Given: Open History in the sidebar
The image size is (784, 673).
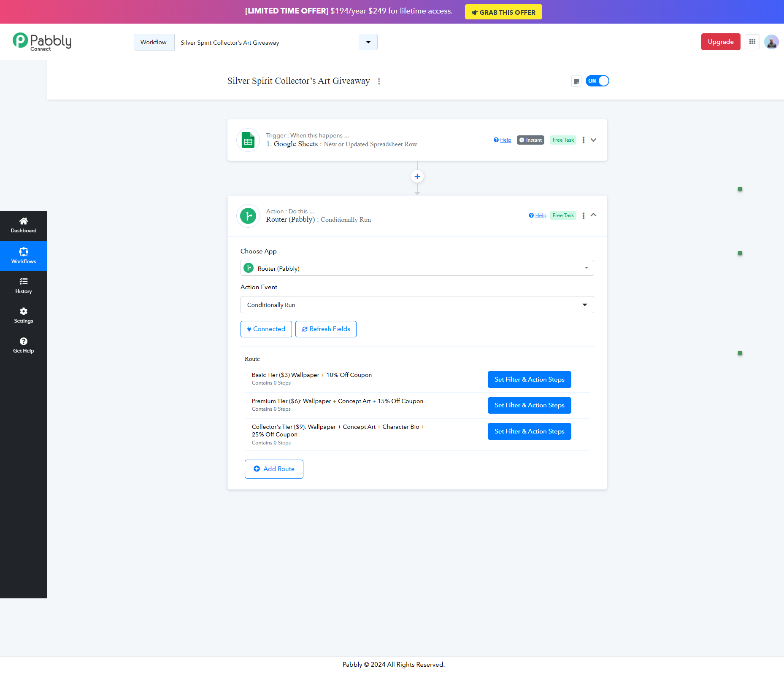Looking at the screenshot, I should coord(24,286).
